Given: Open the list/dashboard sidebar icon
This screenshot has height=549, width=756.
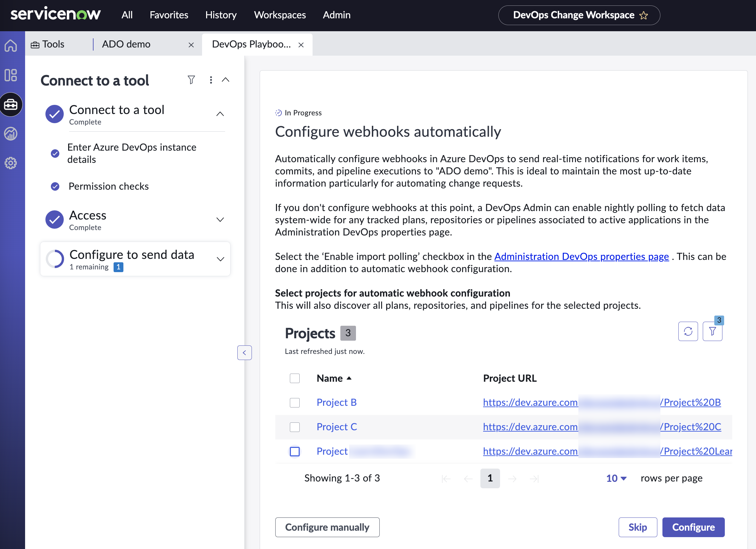Looking at the screenshot, I should point(11,75).
